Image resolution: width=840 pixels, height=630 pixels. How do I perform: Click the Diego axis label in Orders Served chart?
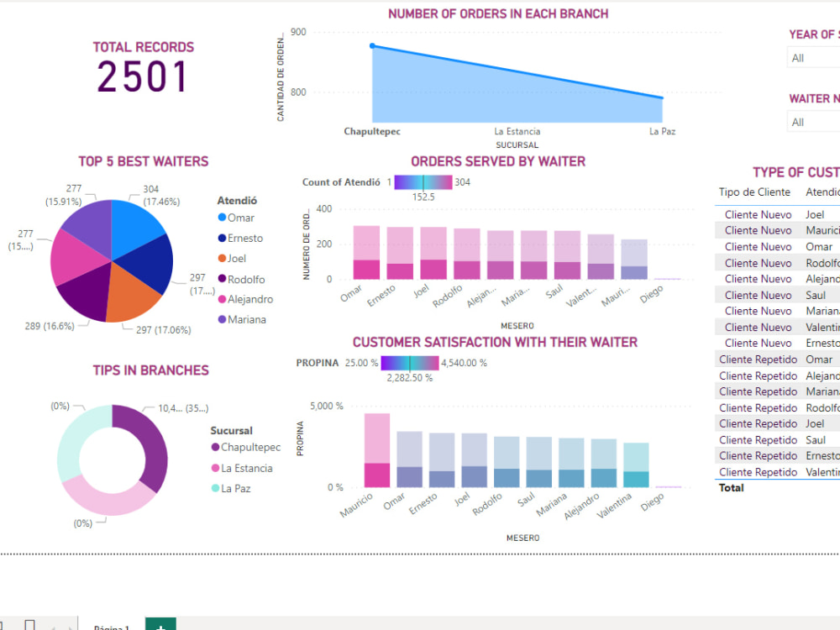point(652,293)
